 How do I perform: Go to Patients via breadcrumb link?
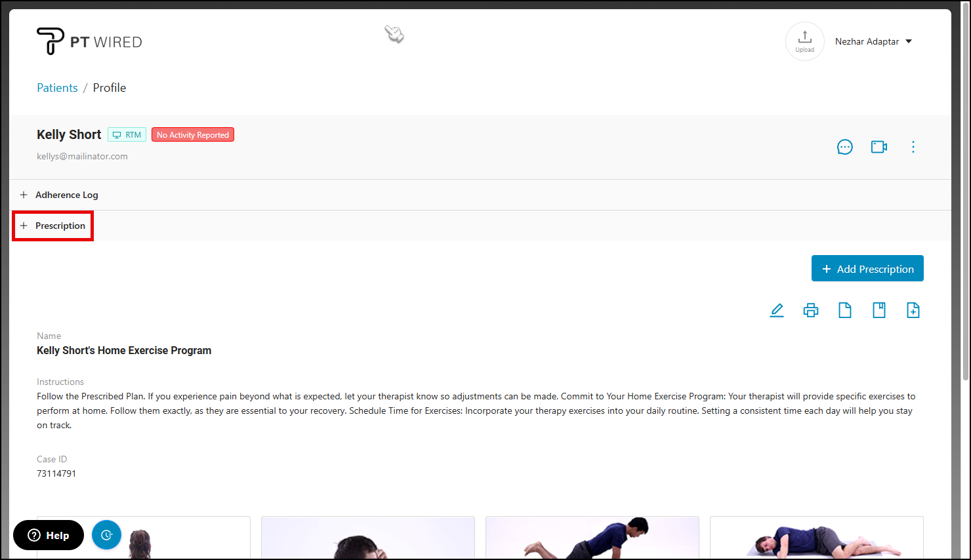pos(57,88)
